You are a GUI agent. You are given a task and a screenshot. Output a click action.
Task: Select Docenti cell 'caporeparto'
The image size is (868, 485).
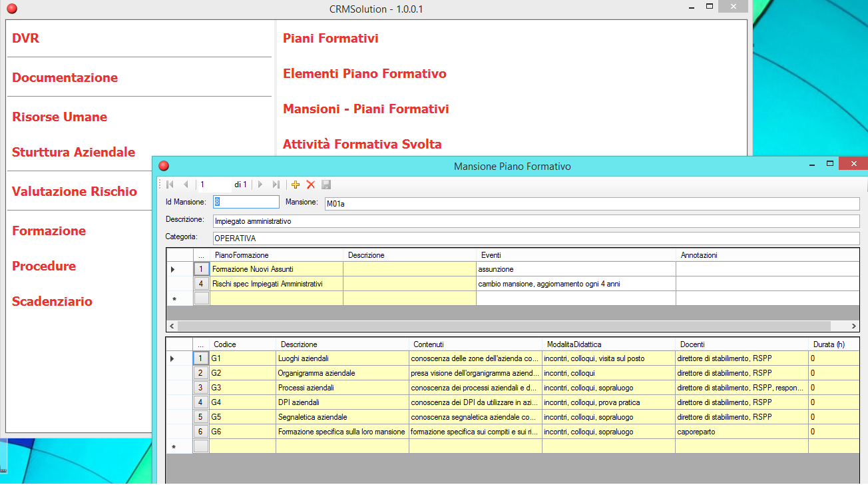pyautogui.click(x=742, y=432)
